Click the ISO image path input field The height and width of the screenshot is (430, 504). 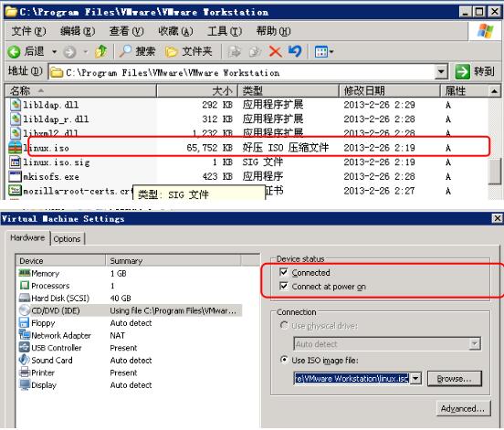[x=352, y=379]
